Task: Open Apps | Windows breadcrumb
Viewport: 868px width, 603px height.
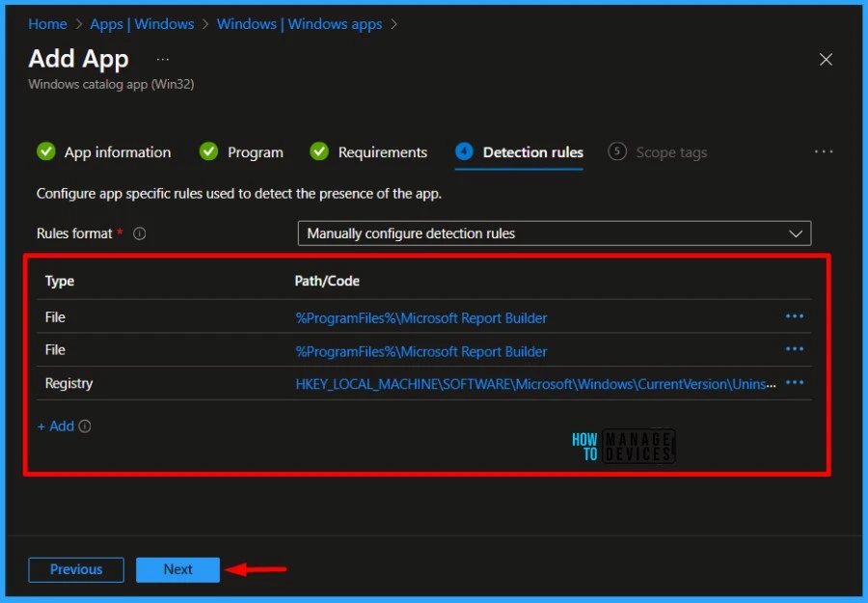Action: [143, 24]
